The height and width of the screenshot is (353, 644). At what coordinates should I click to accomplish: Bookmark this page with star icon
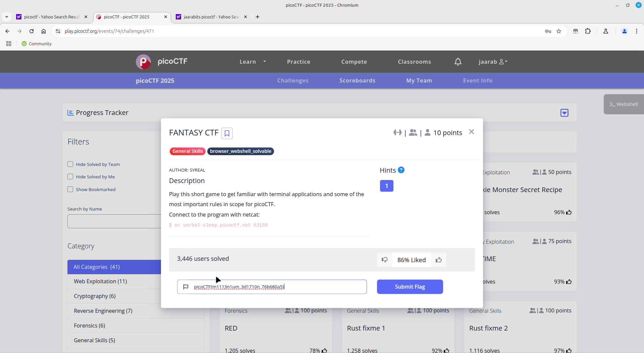(x=559, y=31)
